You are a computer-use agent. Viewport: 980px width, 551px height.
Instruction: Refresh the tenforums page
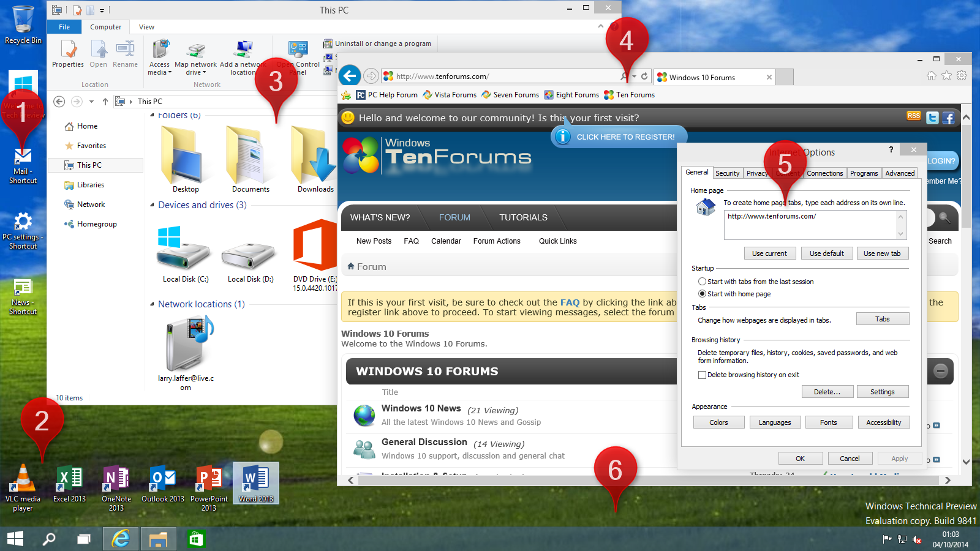644,77
